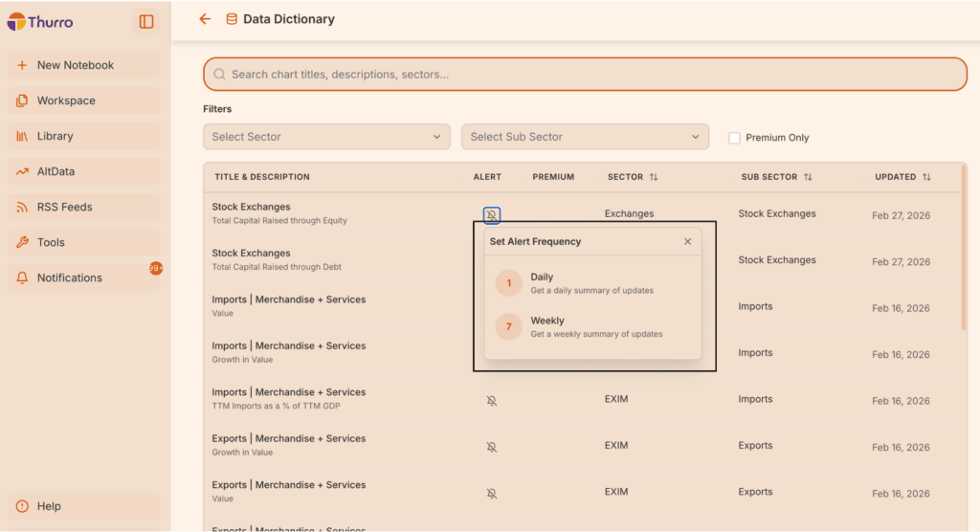Click the Thurro logo
980x532 pixels.
pos(40,22)
